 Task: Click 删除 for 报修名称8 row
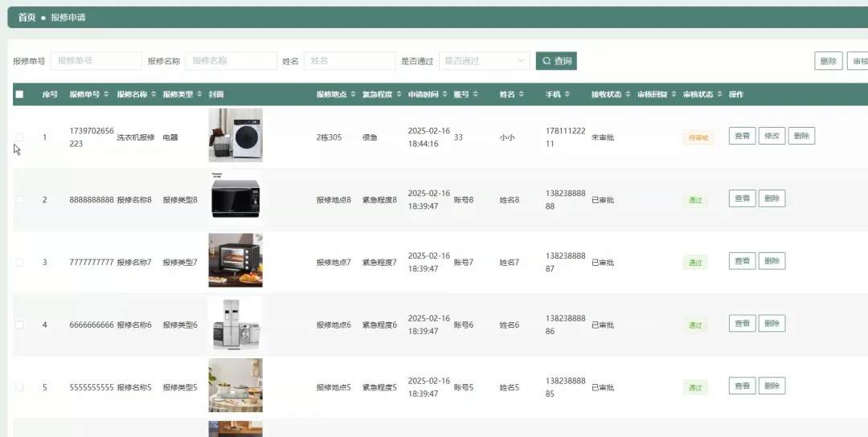coord(772,198)
